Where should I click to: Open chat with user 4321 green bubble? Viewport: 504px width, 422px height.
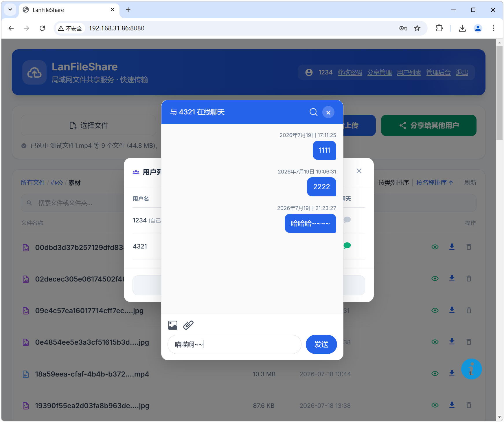(347, 246)
